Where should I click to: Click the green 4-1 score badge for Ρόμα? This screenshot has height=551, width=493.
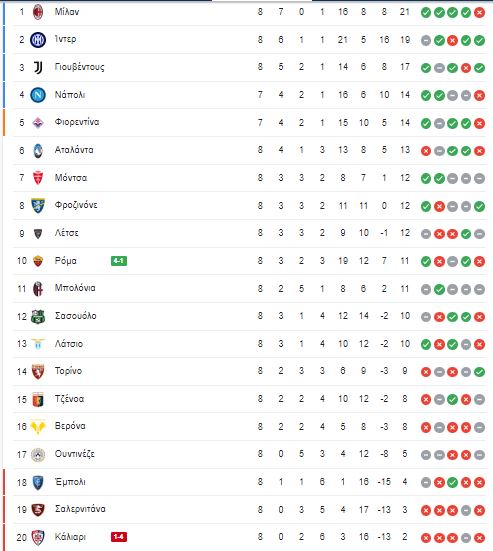pos(119,261)
